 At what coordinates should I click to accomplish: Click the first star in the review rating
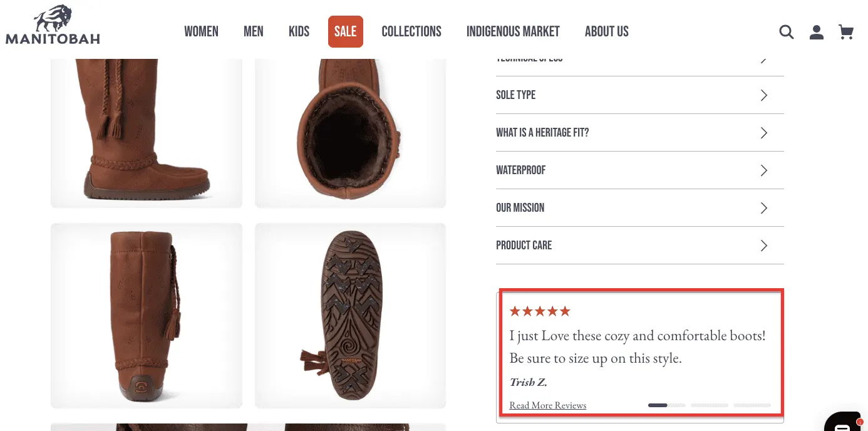pos(515,311)
